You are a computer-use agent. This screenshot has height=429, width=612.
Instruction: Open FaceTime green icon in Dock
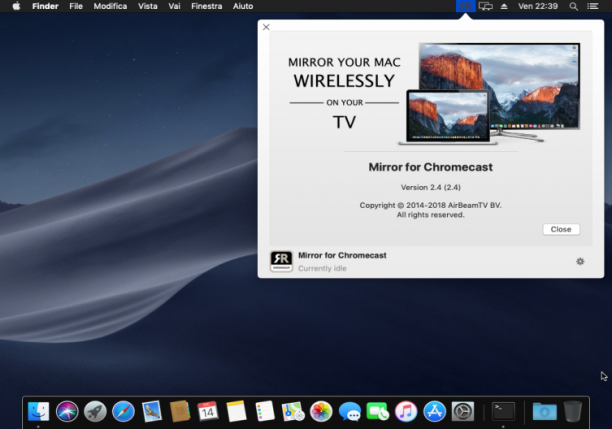pos(377,411)
